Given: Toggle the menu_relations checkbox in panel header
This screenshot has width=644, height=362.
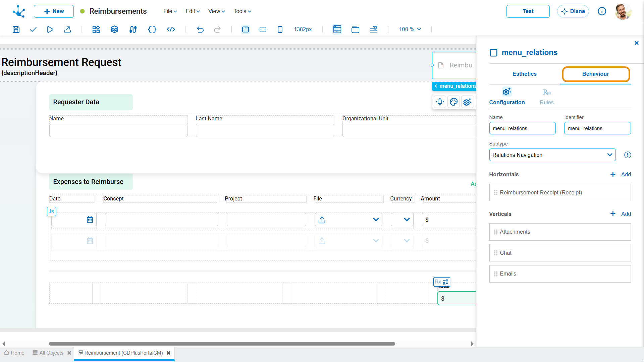Looking at the screenshot, I should pyautogui.click(x=493, y=53).
